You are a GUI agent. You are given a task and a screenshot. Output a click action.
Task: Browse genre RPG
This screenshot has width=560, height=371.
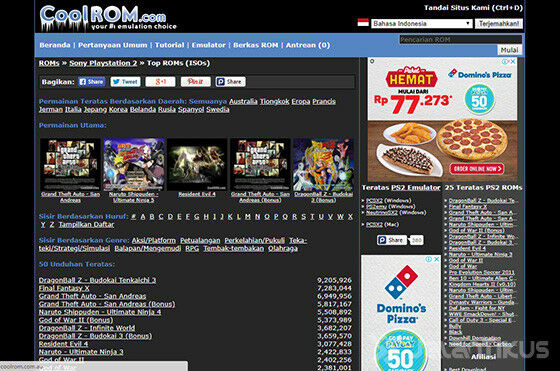pyautogui.click(x=192, y=248)
